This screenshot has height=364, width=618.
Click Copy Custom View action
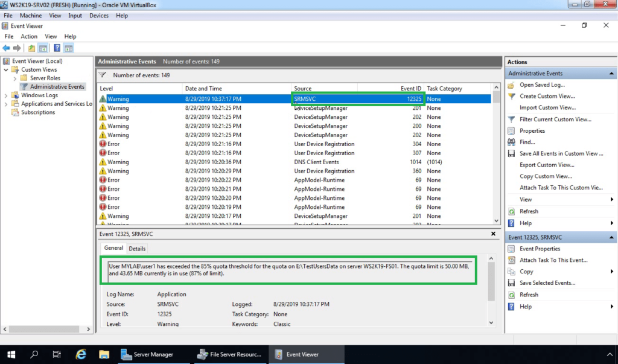click(x=546, y=176)
